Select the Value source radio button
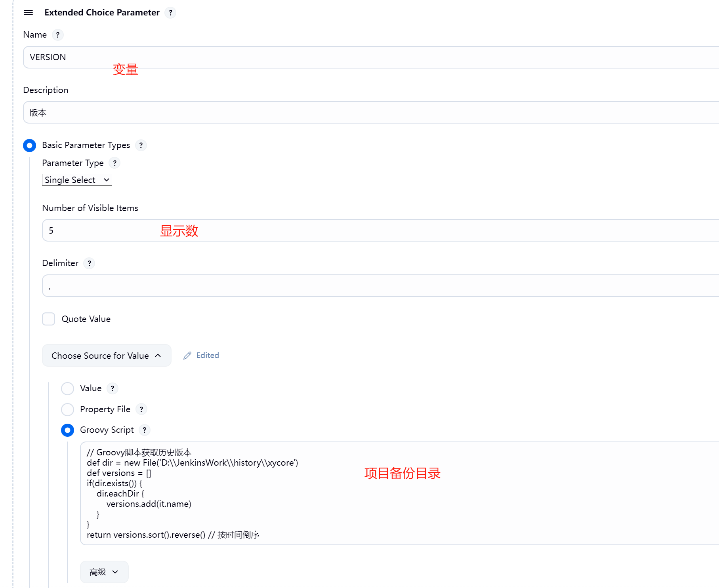Screen dimensions: 719x588 click(x=68, y=388)
